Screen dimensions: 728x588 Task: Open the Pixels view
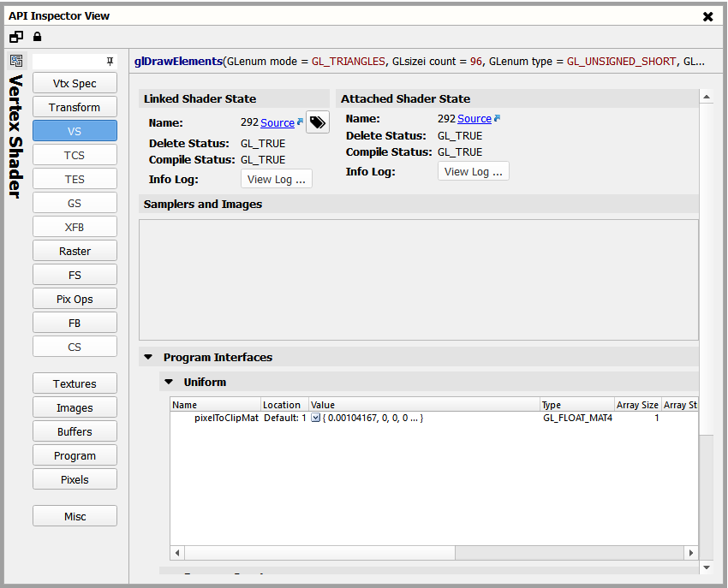click(75, 480)
